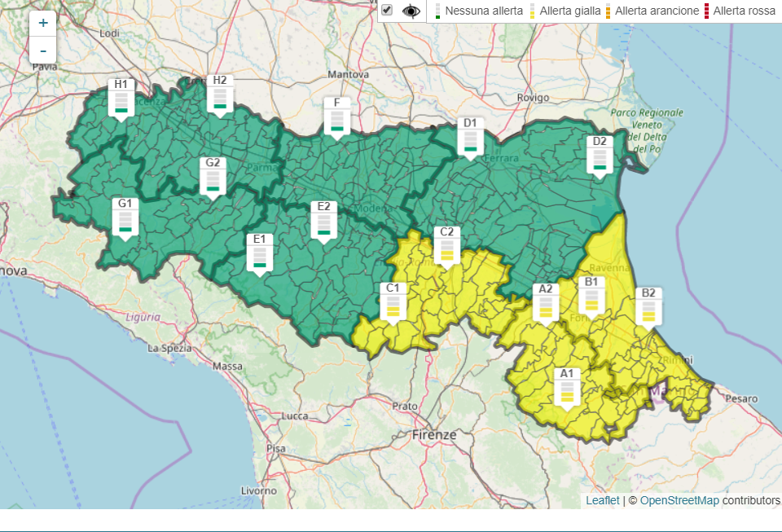Click the Allerta gialla legend swatch
Viewport: 782px width, 532px height.
coord(533,11)
